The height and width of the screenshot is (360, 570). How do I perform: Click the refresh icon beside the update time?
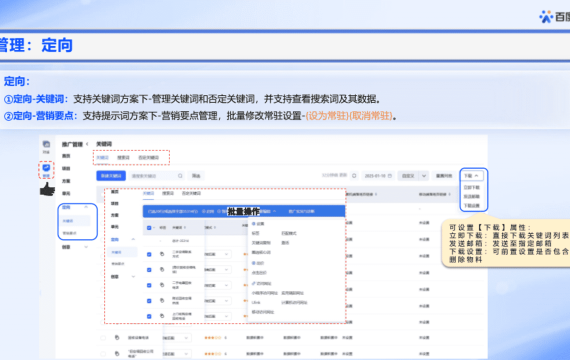[x=354, y=176]
